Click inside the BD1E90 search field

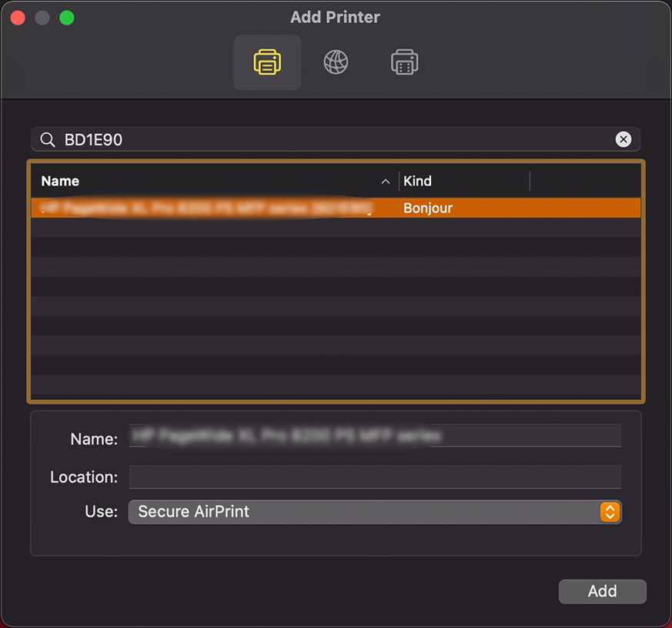[331, 139]
